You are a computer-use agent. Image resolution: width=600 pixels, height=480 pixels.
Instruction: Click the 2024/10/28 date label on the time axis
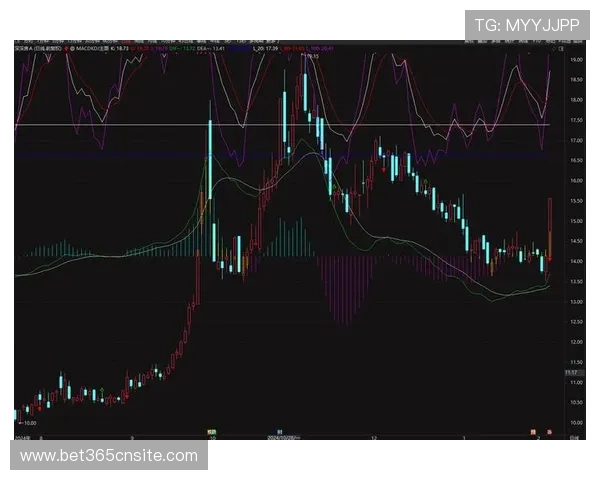pos(281,437)
